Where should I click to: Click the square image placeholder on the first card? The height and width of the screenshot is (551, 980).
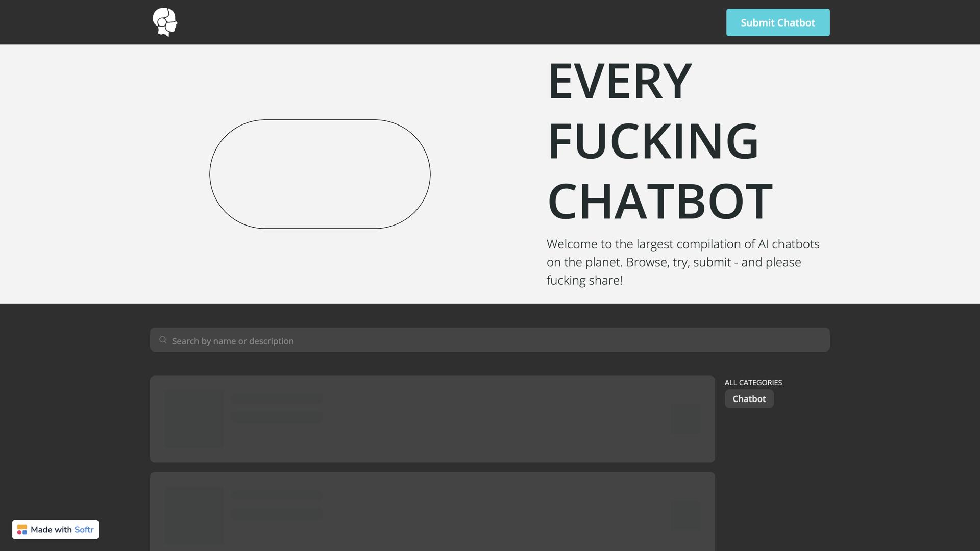click(193, 418)
